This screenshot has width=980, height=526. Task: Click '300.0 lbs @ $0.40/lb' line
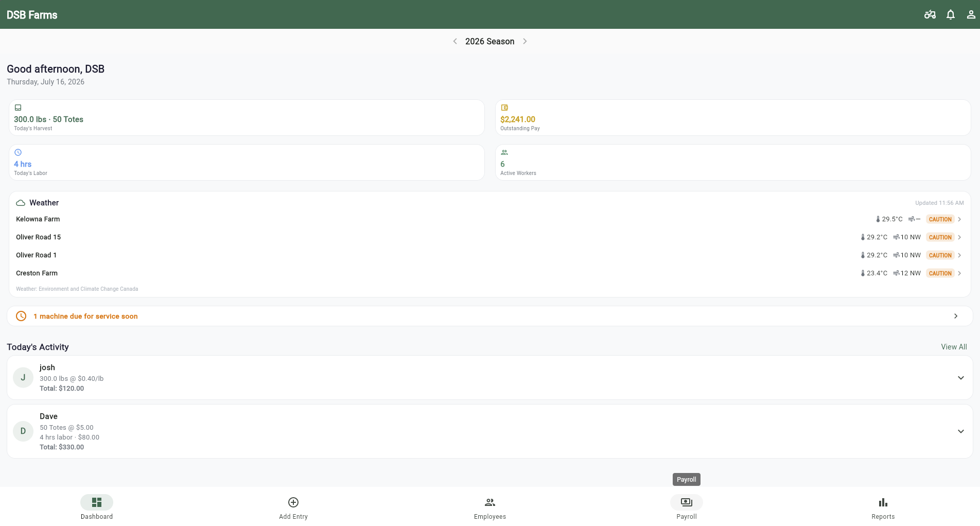72,379
